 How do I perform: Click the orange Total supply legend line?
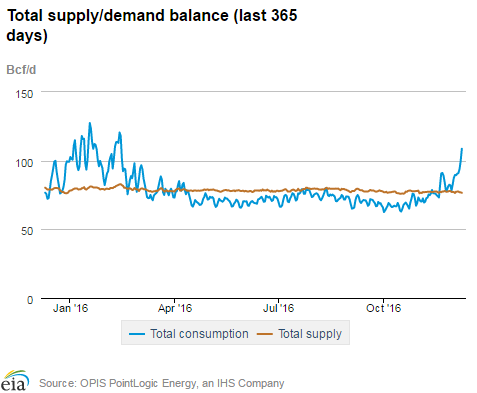point(265,334)
